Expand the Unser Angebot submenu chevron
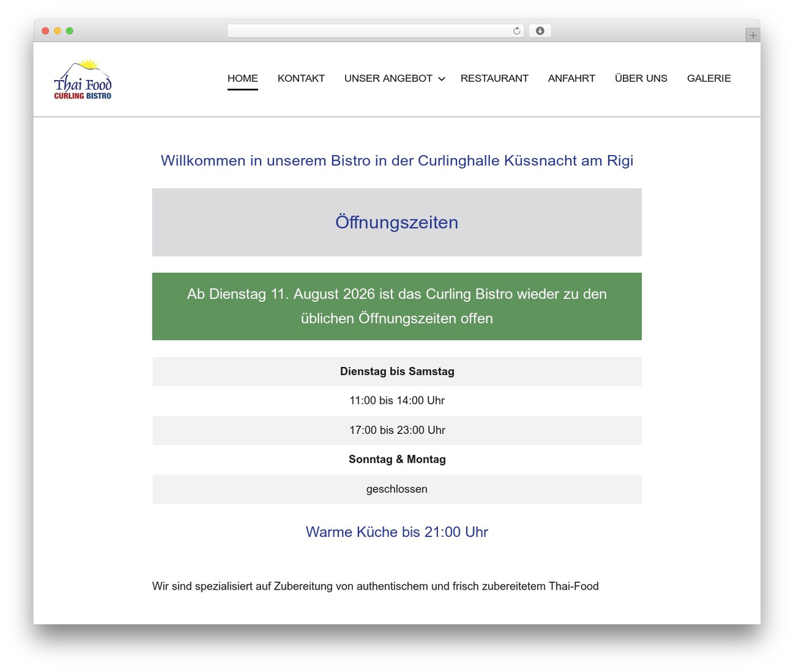 442,79
